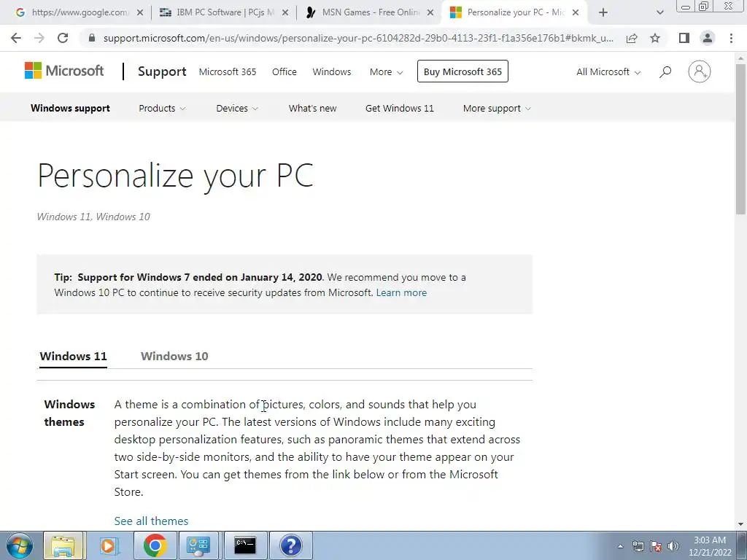
Task: Select the Windows 10 content tab
Action: (x=174, y=356)
